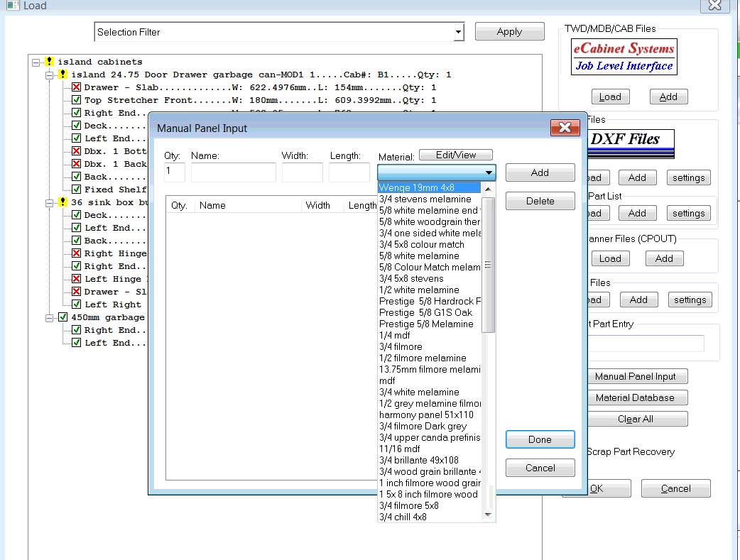Enable the Drawer - Slab part checkbox
Screen dimensions: 740x560
[x=76, y=87]
